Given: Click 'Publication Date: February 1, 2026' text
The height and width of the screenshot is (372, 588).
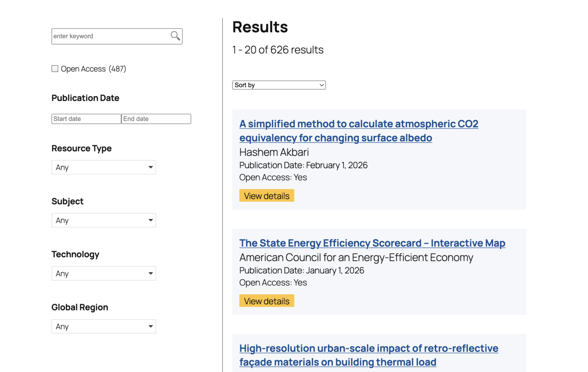Looking at the screenshot, I should pos(303,165).
